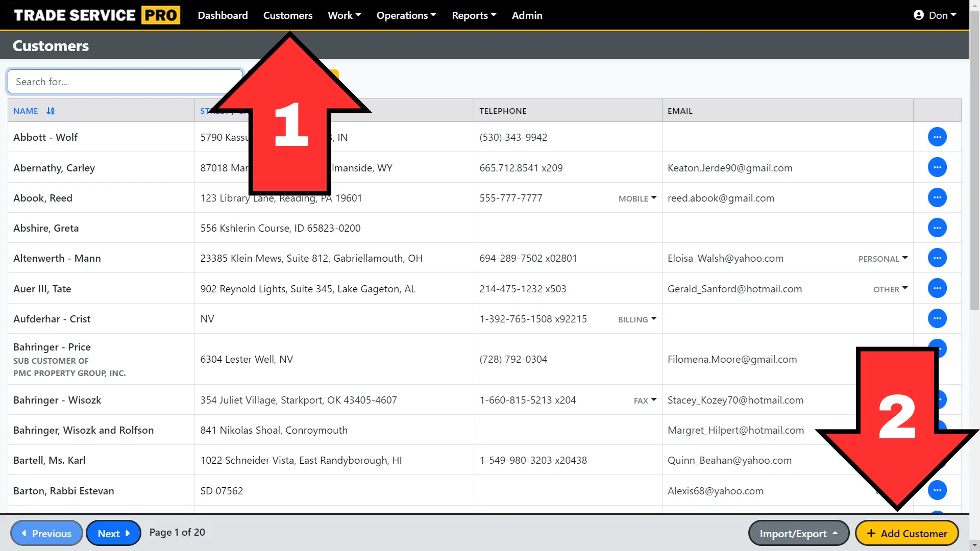980x551 pixels.
Task: Click the sort icon next to NAME header
Action: [x=50, y=111]
